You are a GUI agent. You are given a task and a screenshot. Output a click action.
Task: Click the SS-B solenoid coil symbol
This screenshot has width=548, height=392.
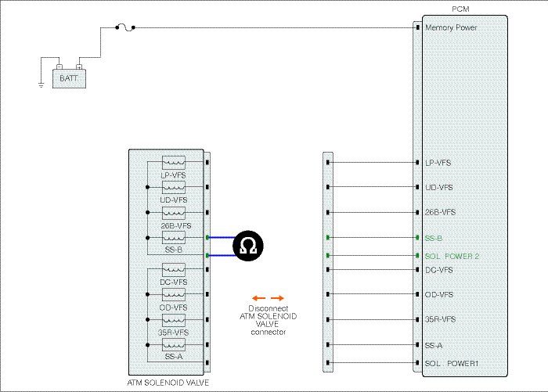pos(174,238)
